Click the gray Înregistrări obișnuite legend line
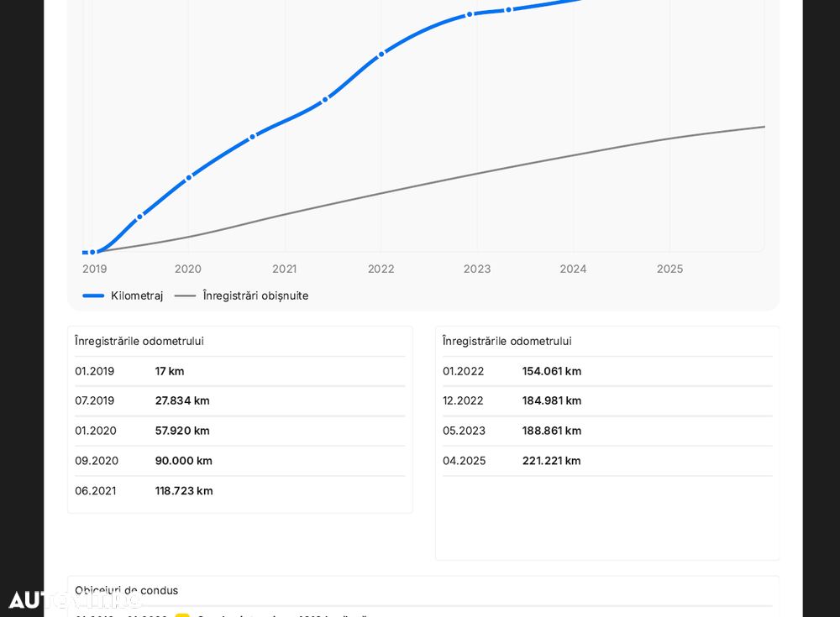The height and width of the screenshot is (617, 840). click(x=185, y=295)
